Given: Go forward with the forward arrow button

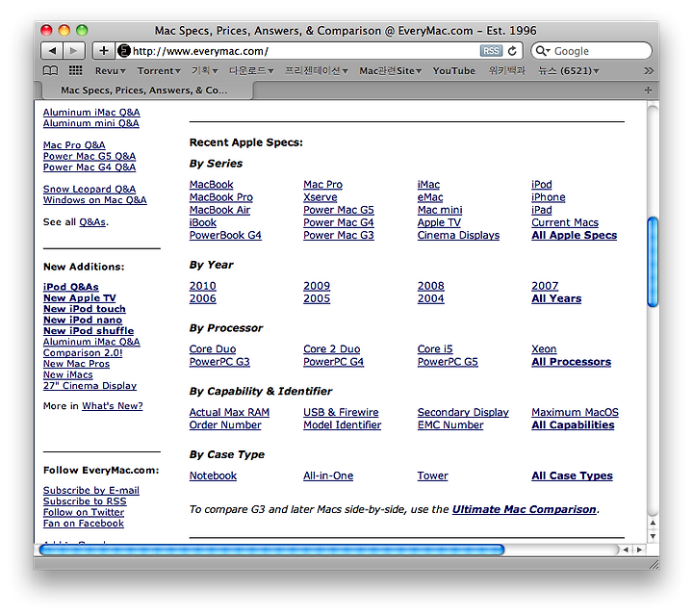Looking at the screenshot, I should point(73,51).
